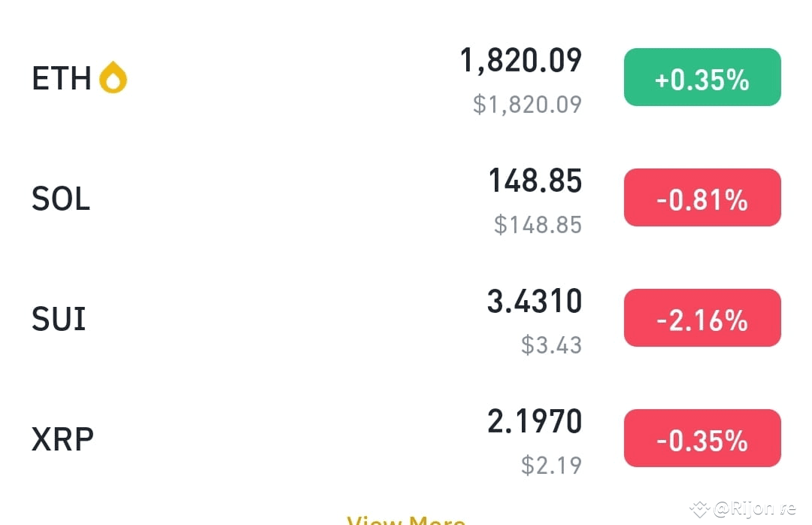The height and width of the screenshot is (525, 812).
Task: Choose the XRP coin label
Action: [62, 439]
